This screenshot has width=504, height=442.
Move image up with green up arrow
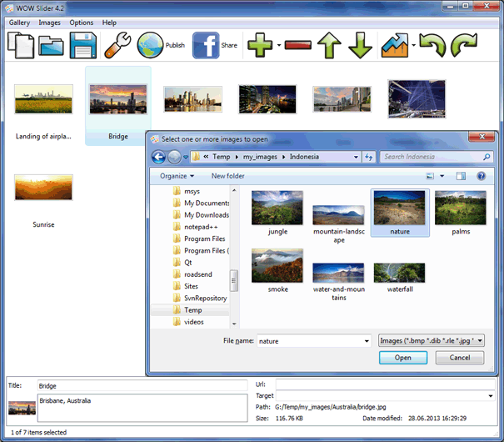pyautogui.click(x=329, y=45)
